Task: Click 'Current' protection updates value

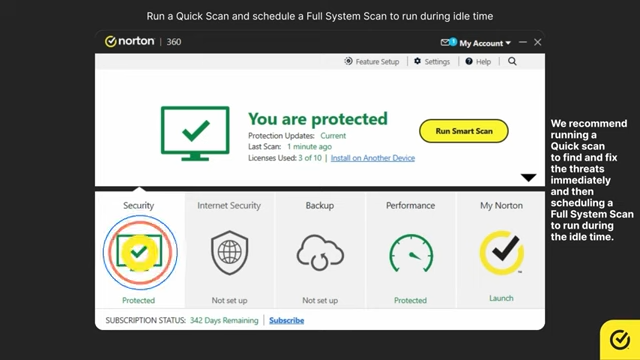Action: (x=333, y=136)
